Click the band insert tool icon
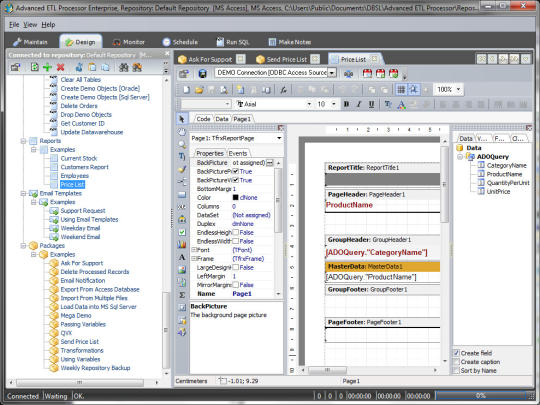The width and height of the screenshot is (540, 405). [182, 195]
